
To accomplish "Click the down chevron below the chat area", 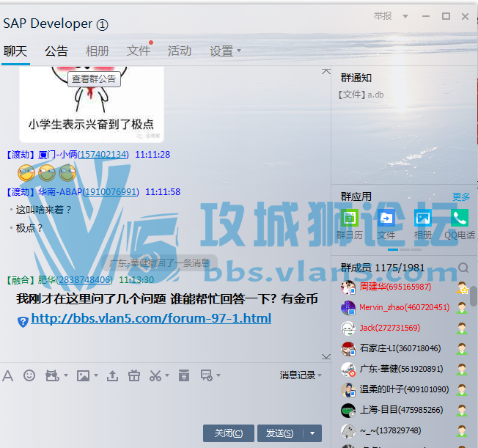I will point(326,357).
